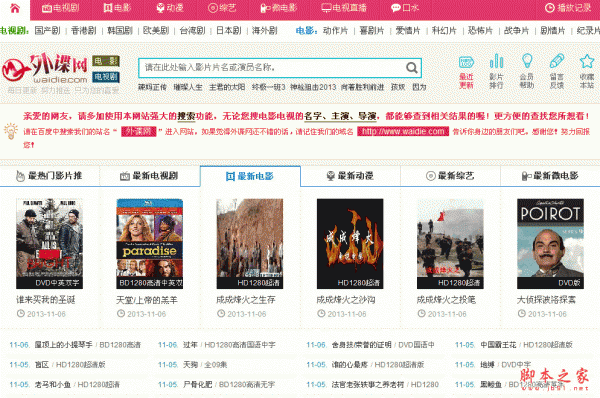Open list entry 尸骨化肥

coord(197,385)
